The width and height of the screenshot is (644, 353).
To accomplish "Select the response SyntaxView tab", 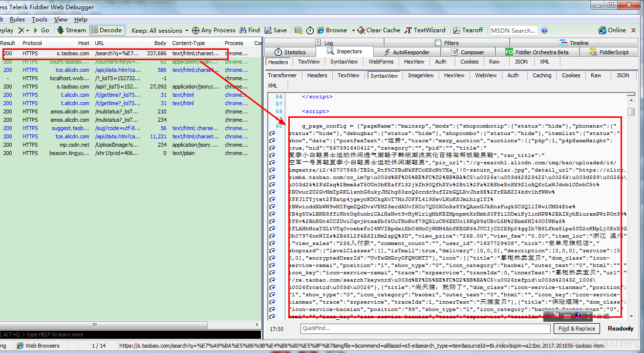I will 384,76.
